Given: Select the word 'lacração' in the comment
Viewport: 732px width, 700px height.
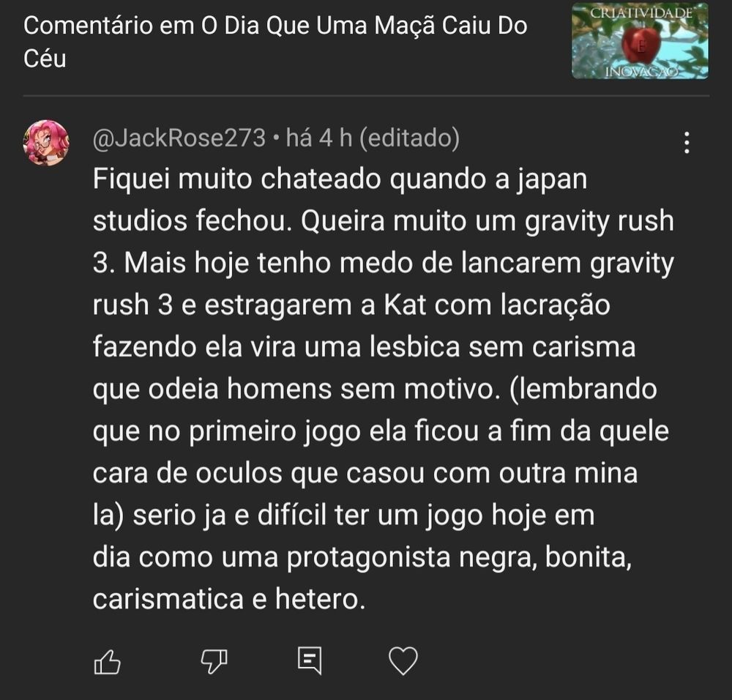Looking at the screenshot, I should [555, 305].
